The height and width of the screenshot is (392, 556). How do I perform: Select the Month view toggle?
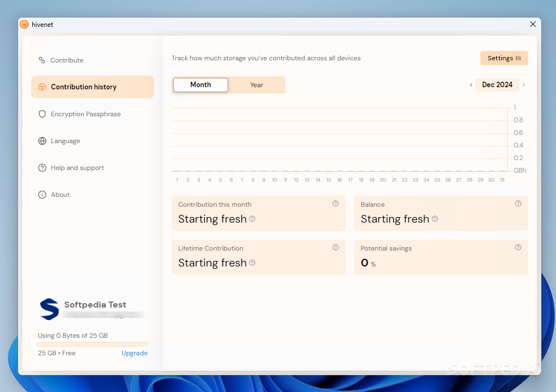pos(201,85)
